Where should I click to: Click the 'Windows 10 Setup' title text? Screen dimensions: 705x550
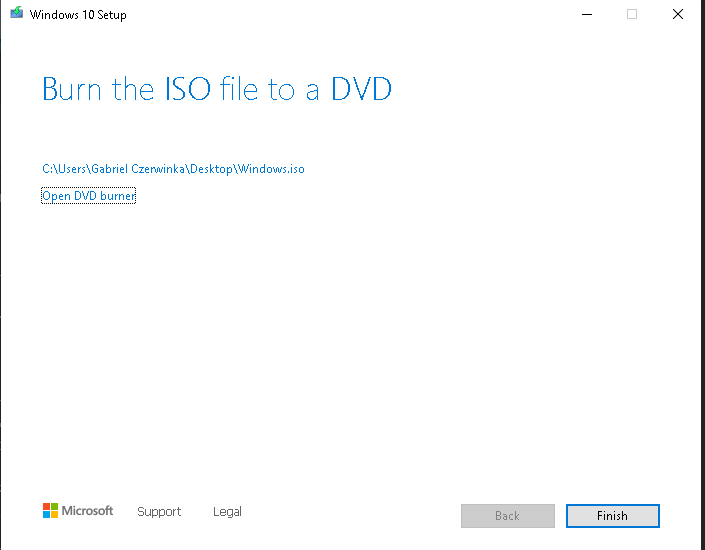tap(78, 15)
